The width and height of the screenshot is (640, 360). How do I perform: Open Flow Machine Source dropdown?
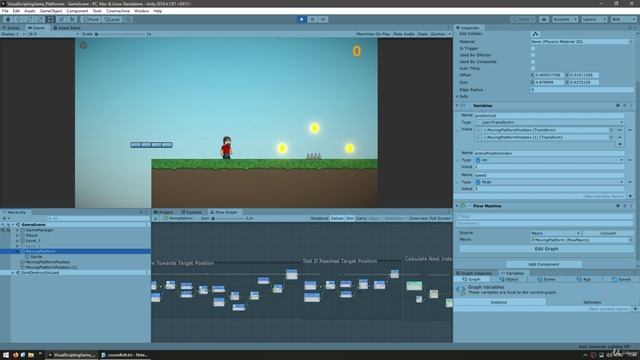pos(556,233)
